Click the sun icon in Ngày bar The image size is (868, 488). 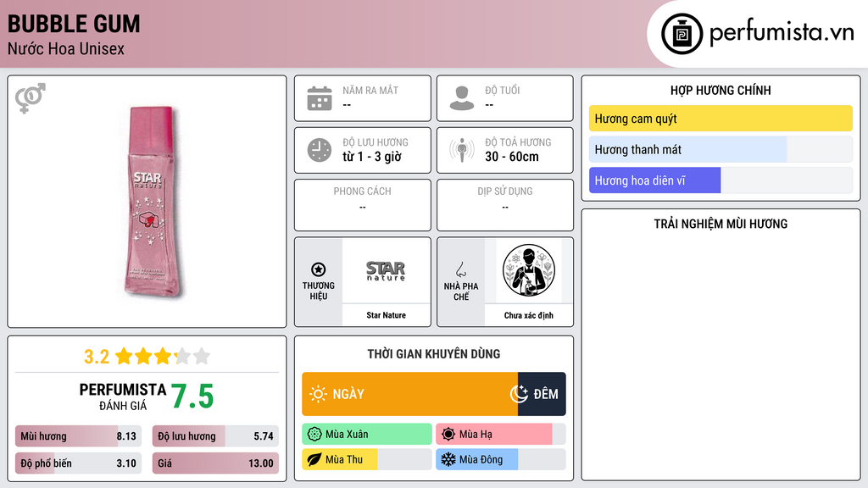tap(318, 394)
